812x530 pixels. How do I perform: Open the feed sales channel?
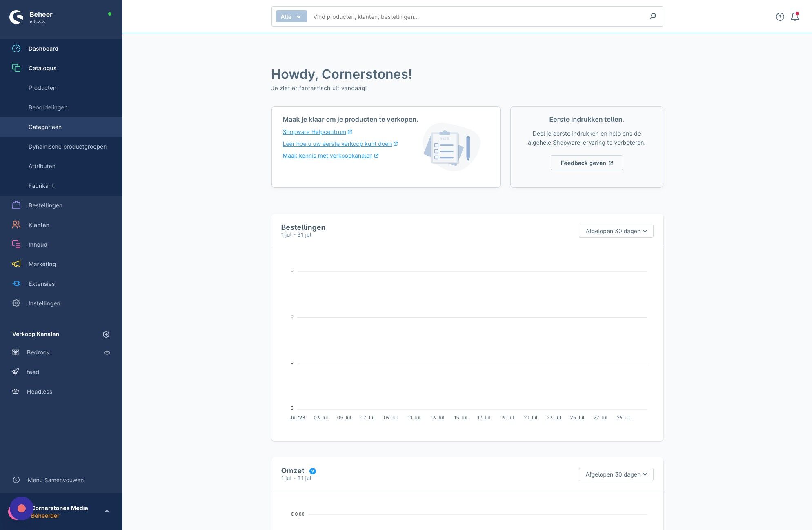point(33,372)
